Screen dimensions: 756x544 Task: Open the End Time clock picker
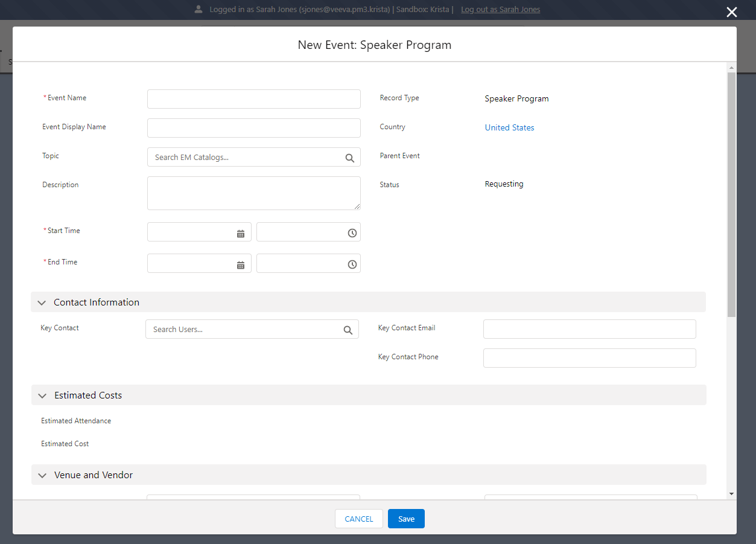click(x=352, y=264)
